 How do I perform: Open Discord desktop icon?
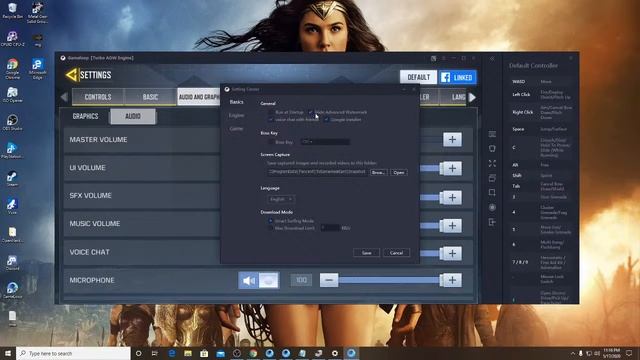12,263
